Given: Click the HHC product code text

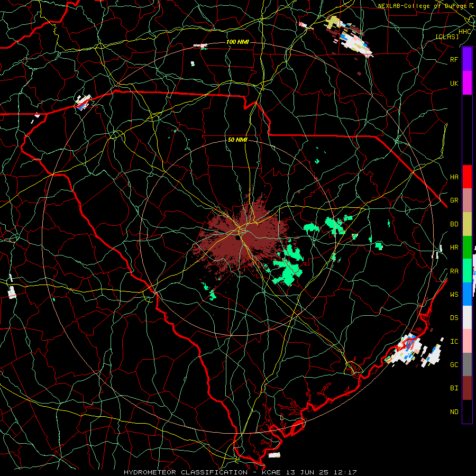Looking at the screenshot, I should click(x=464, y=31).
